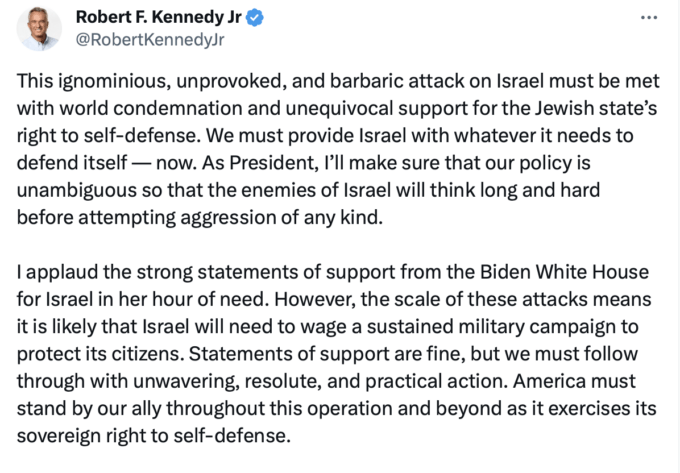
Task: Click the second paragraph of the tweet
Action: (336, 354)
